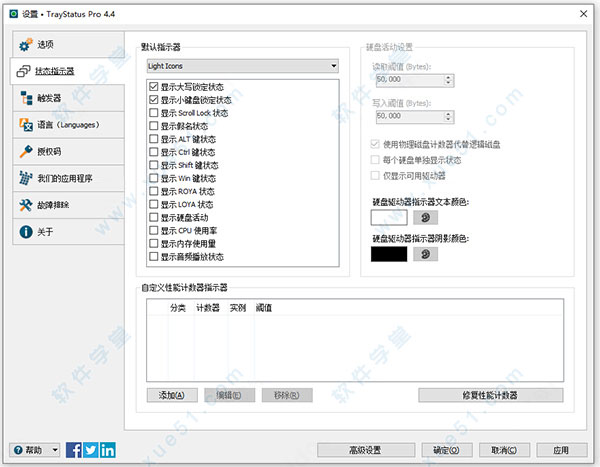Click the gear icon beside 选项
Image resolution: width=600 pixels, height=467 pixels.
tap(26, 45)
